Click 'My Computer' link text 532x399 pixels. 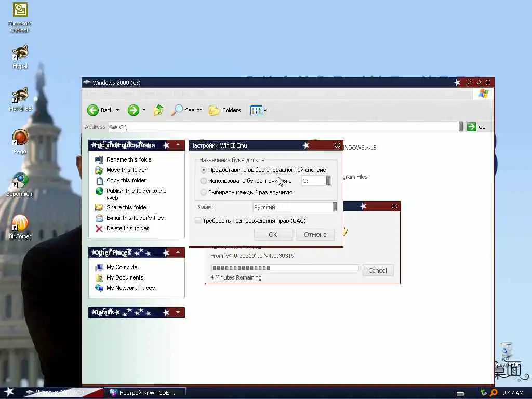(123, 268)
